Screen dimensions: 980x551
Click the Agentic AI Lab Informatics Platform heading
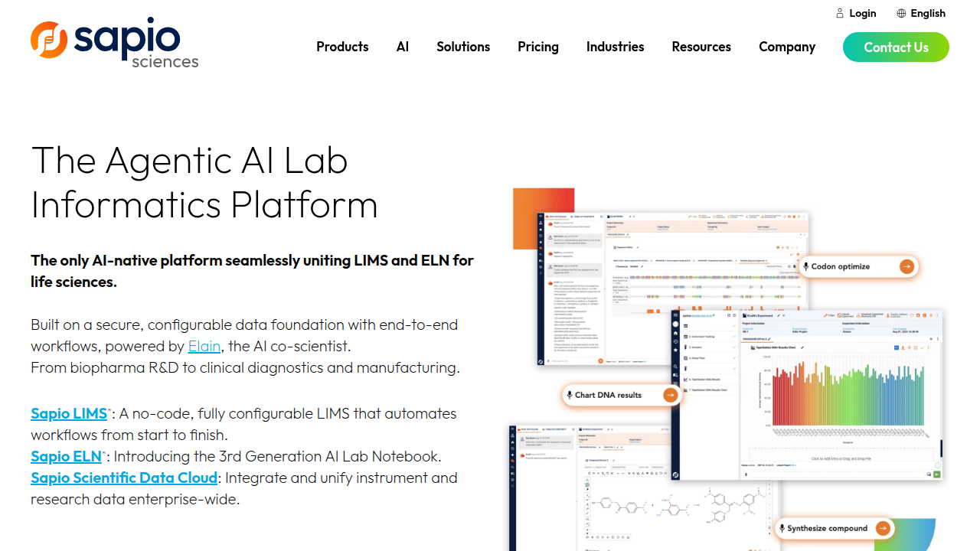pyautogui.click(x=204, y=182)
